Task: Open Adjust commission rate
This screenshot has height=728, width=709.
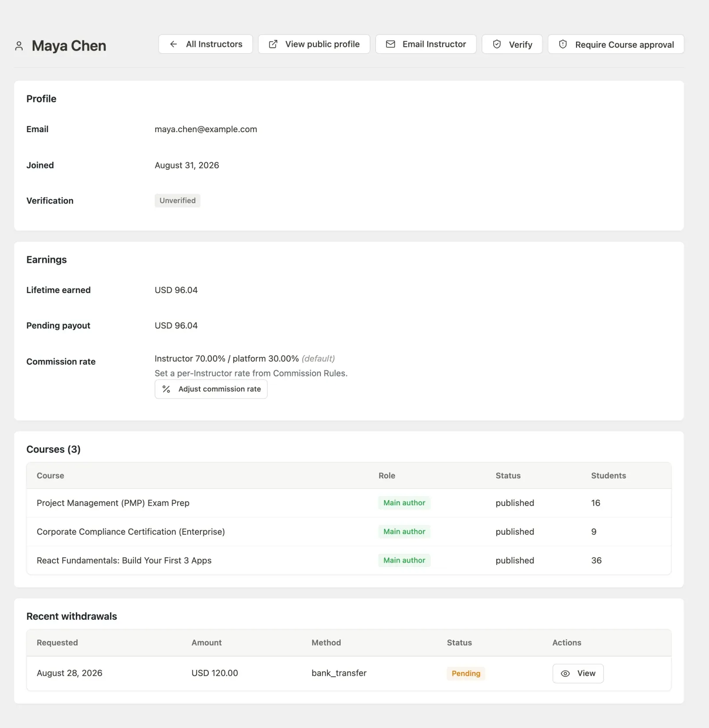Action: coord(211,389)
